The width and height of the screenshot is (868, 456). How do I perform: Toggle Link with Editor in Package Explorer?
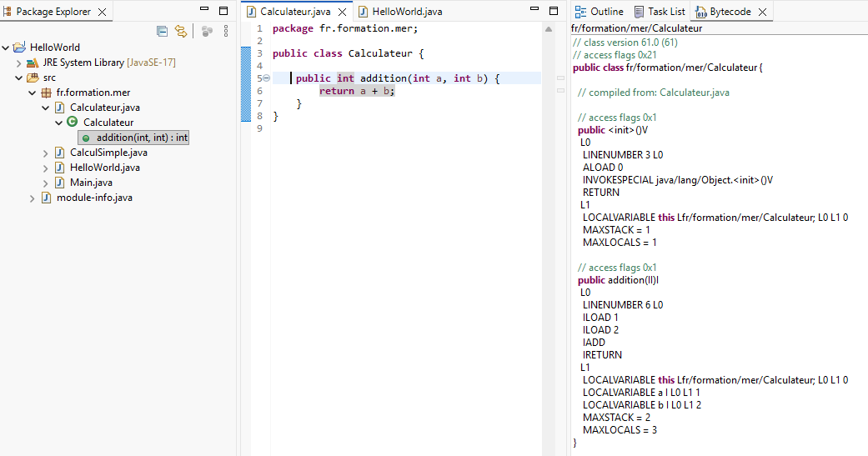coord(181,32)
